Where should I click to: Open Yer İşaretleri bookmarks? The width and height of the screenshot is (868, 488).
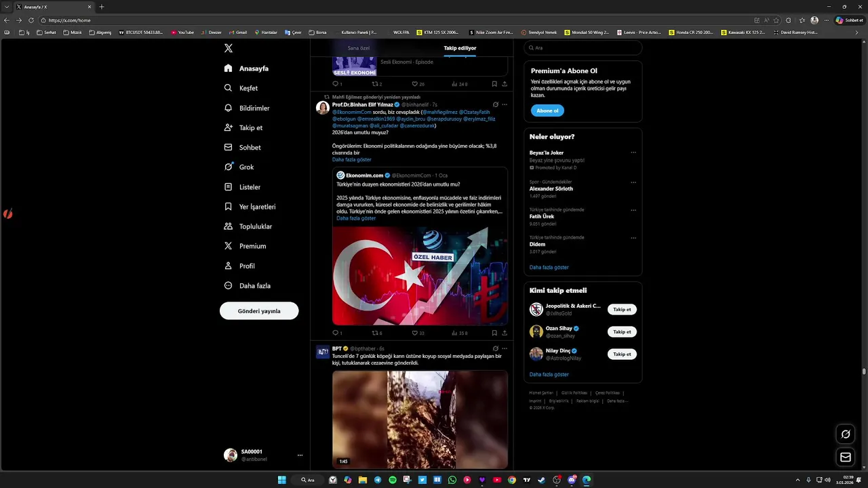pos(250,207)
